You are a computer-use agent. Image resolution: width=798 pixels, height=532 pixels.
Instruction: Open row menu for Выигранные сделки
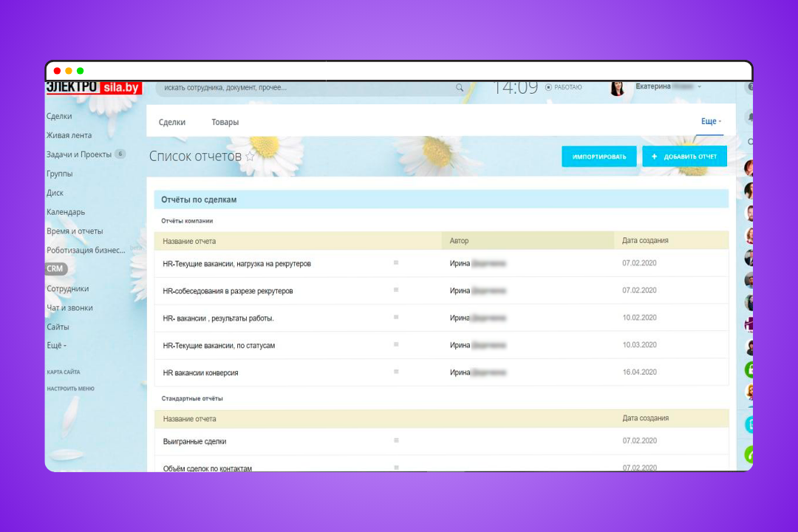click(396, 440)
